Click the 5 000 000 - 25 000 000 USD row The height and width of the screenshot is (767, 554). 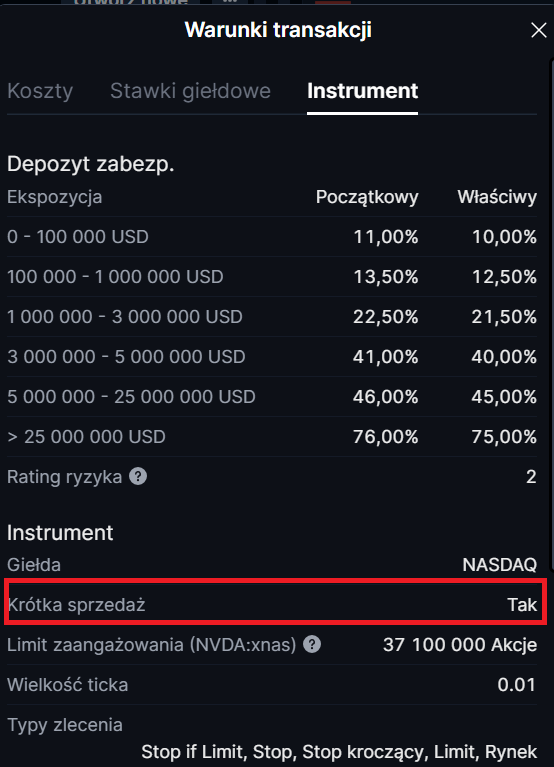click(272, 397)
